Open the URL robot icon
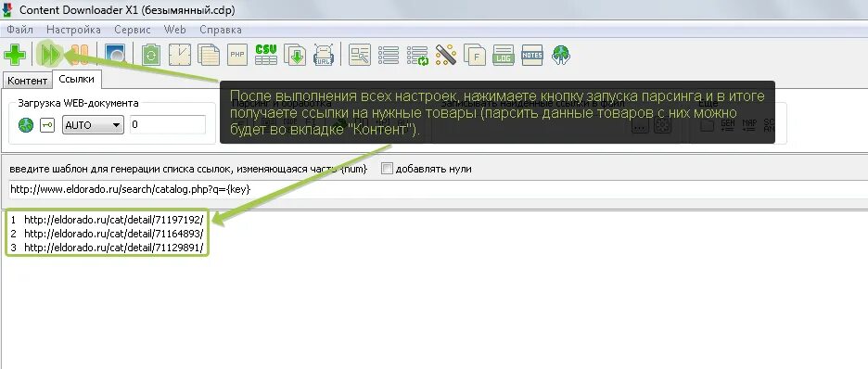Viewport: 868px width, 369px height. point(324,55)
